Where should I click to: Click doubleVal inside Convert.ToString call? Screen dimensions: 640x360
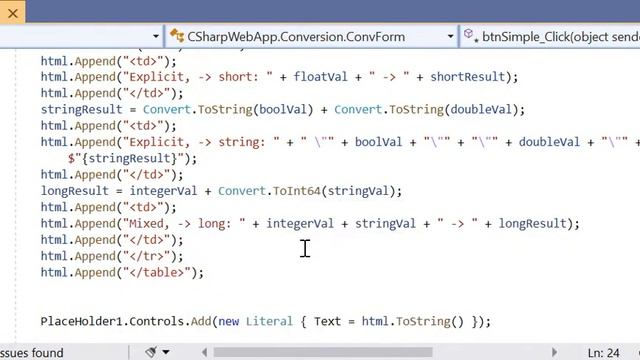point(481,109)
